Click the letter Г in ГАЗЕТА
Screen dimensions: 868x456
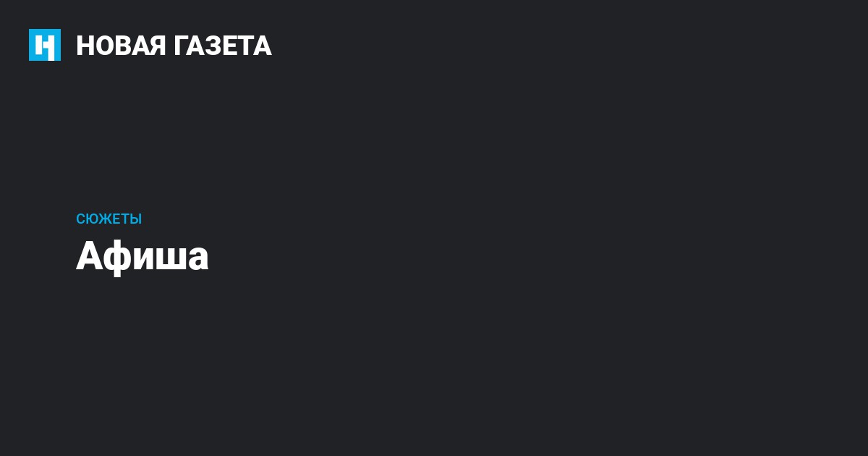[x=179, y=46]
